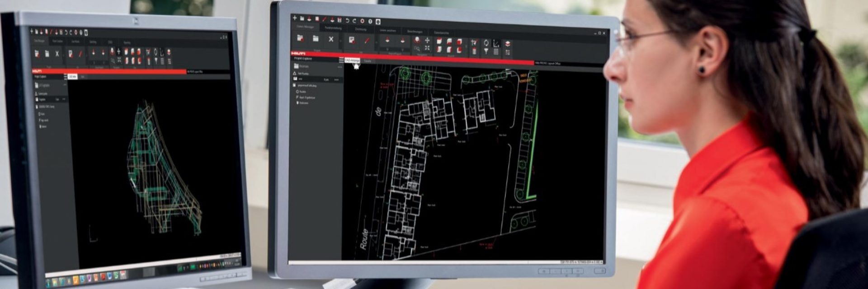Click the red pencil icon in right monitor's quick bar
The image size is (868, 289).
[324, 19]
